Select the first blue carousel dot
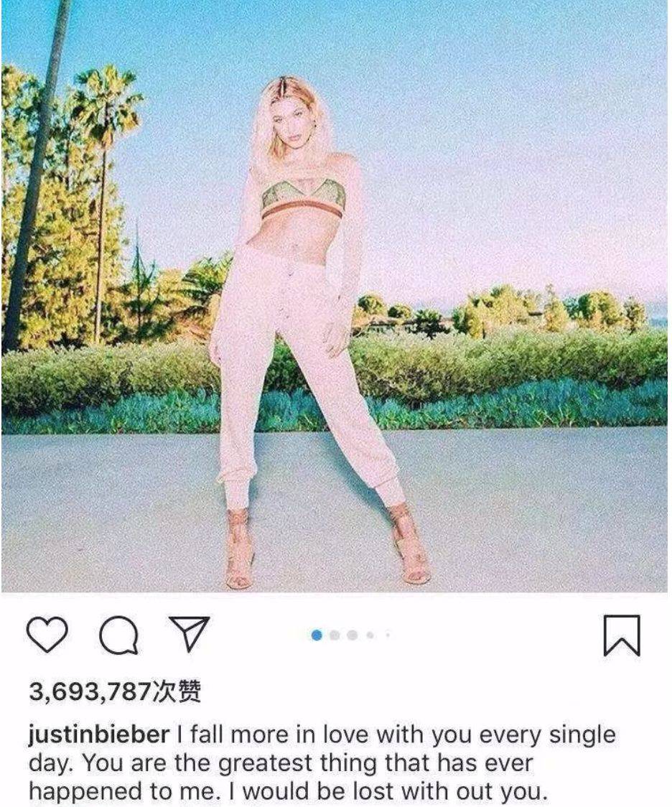Viewport: 672px width, 807px height. pyautogui.click(x=317, y=635)
